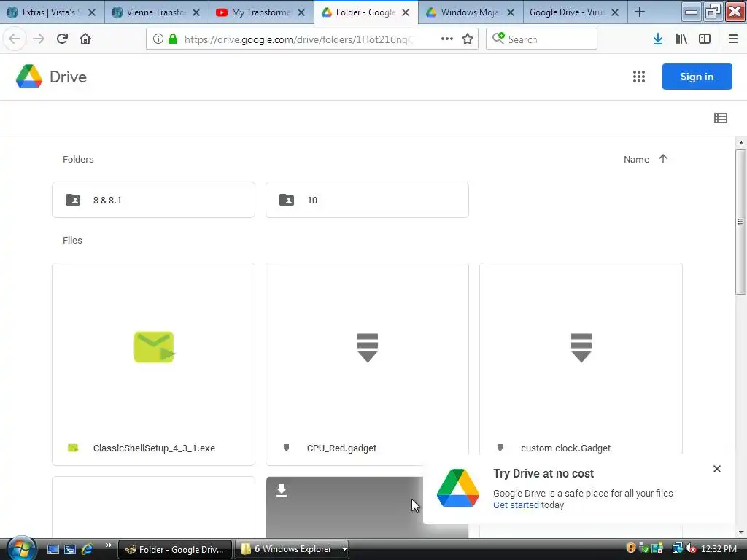This screenshot has width=747, height=560.
Task: Click the page vertical scrollbar thumb
Action: click(x=740, y=222)
